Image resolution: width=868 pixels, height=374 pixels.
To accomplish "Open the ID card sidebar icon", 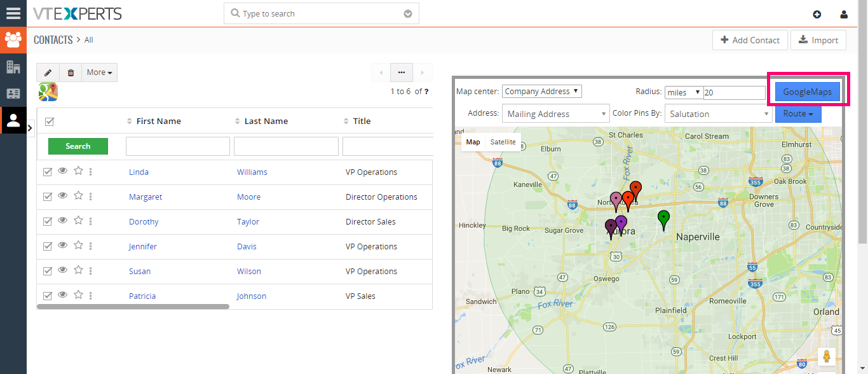I will pos(13,93).
